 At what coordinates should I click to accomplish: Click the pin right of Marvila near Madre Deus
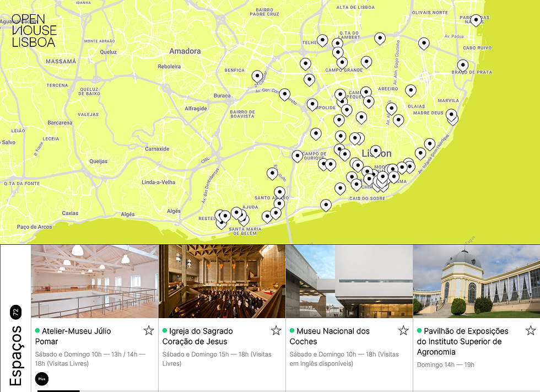pyautogui.click(x=451, y=115)
